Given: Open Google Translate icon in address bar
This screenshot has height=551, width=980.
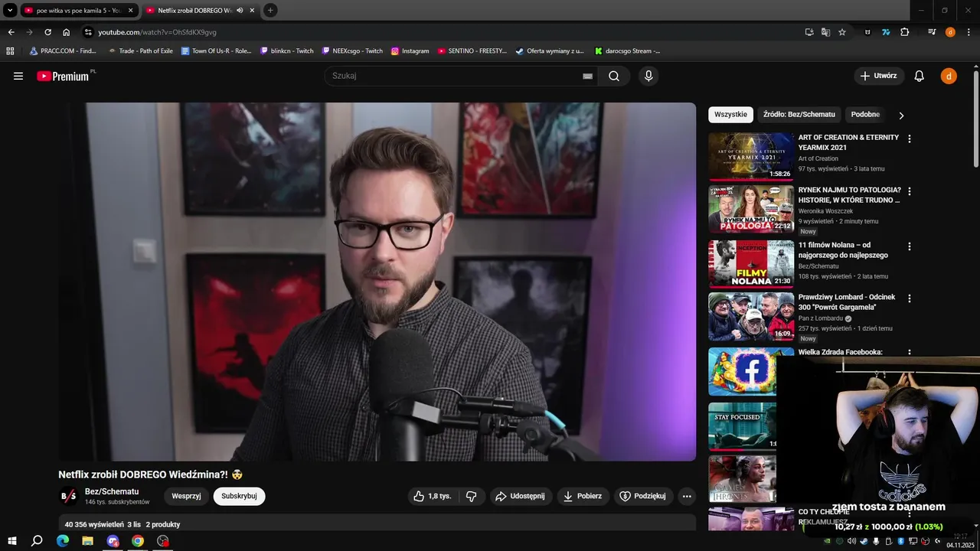Looking at the screenshot, I should [825, 32].
